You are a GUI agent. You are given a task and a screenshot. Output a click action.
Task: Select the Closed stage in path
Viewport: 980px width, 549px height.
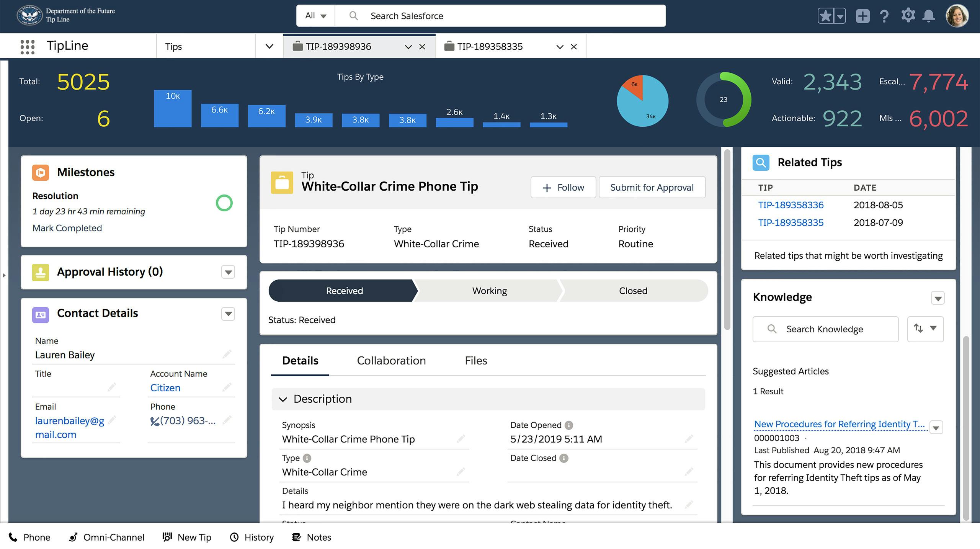633,291
